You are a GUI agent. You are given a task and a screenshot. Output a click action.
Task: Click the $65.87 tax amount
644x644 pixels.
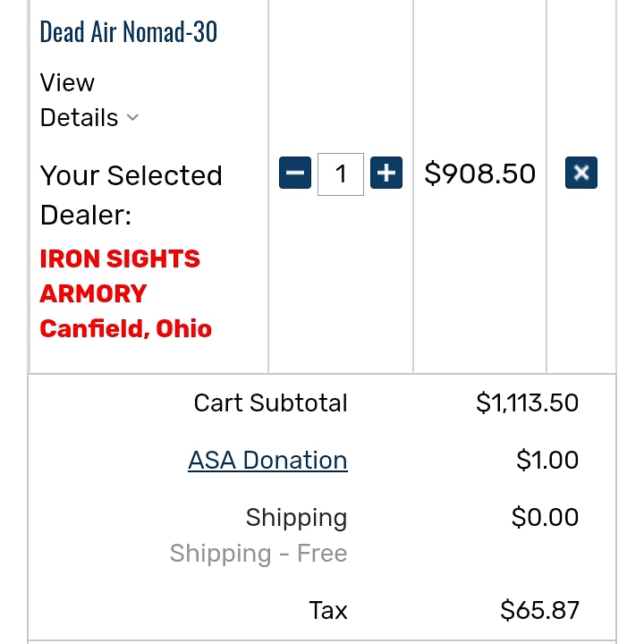click(x=539, y=610)
